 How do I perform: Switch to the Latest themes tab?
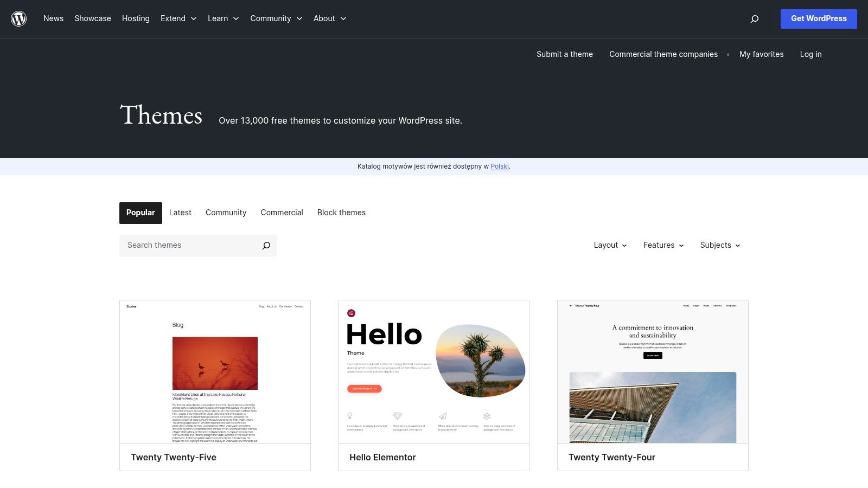[180, 213]
